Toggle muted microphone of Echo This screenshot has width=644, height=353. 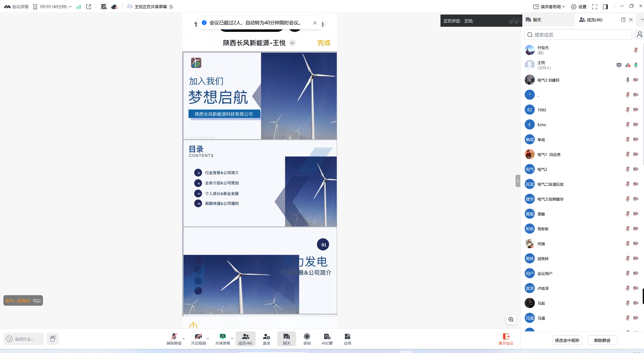click(x=628, y=124)
